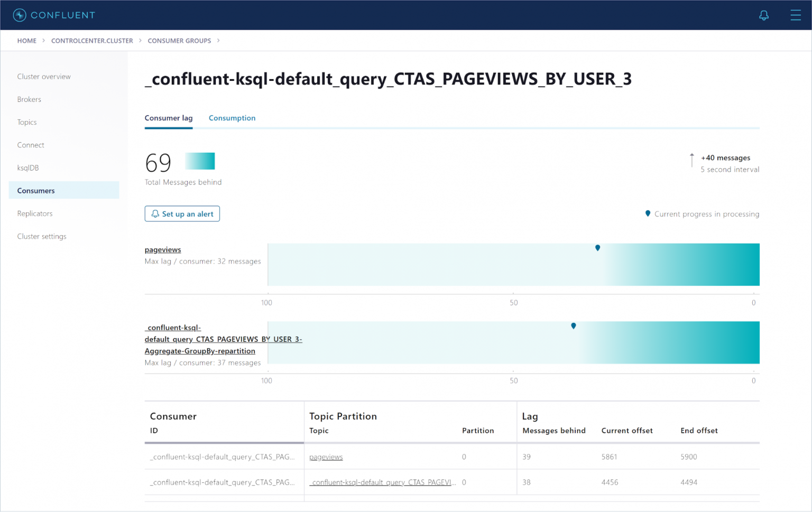Go to Cluster overview in sidebar
812x512 pixels.
44,77
